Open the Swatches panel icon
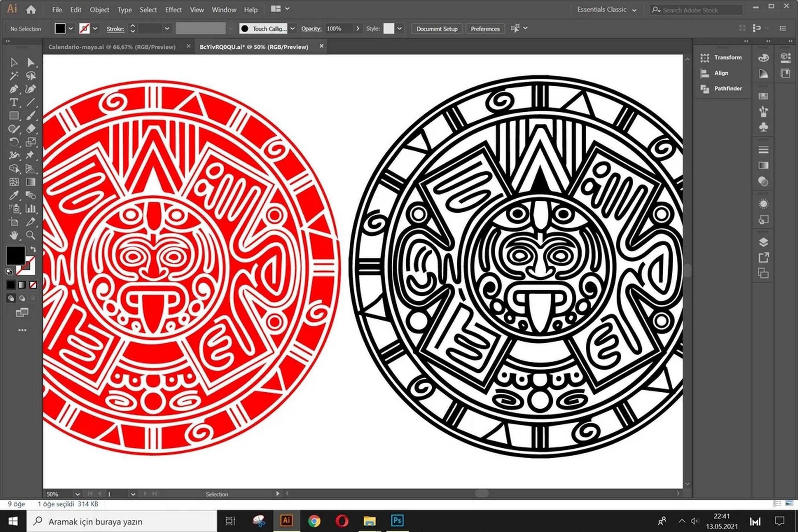Viewport: 798px width, 532px height. (x=763, y=96)
